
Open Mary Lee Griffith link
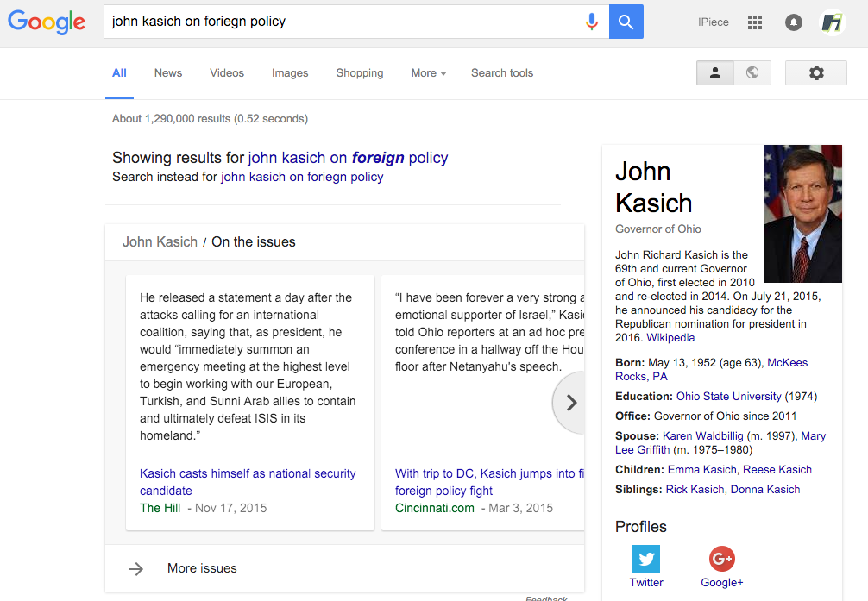720,442
